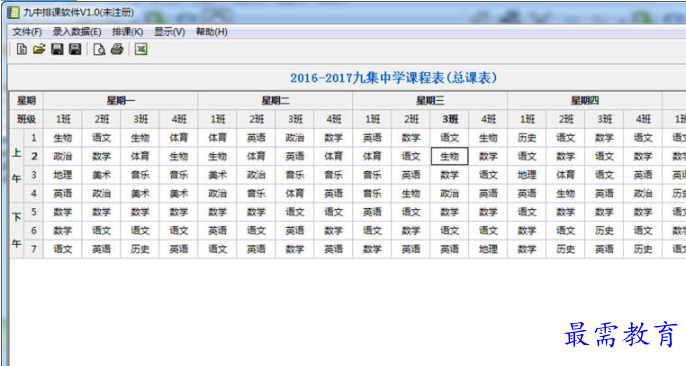Select 星期三 3班 period 4 政治 cell
The image size is (686, 366).
(450, 193)
